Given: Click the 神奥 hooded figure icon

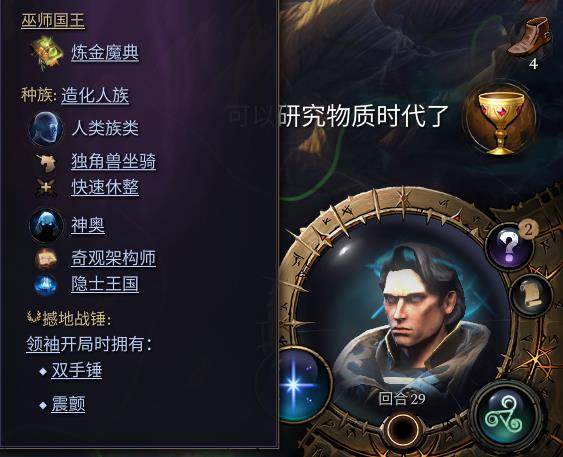Looking at the screenshot, I should 46,226.
